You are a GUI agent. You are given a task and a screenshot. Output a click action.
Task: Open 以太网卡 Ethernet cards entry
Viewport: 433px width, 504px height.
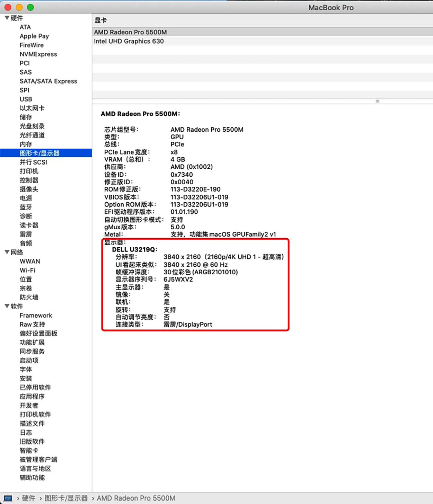click(x=32, y=108)
